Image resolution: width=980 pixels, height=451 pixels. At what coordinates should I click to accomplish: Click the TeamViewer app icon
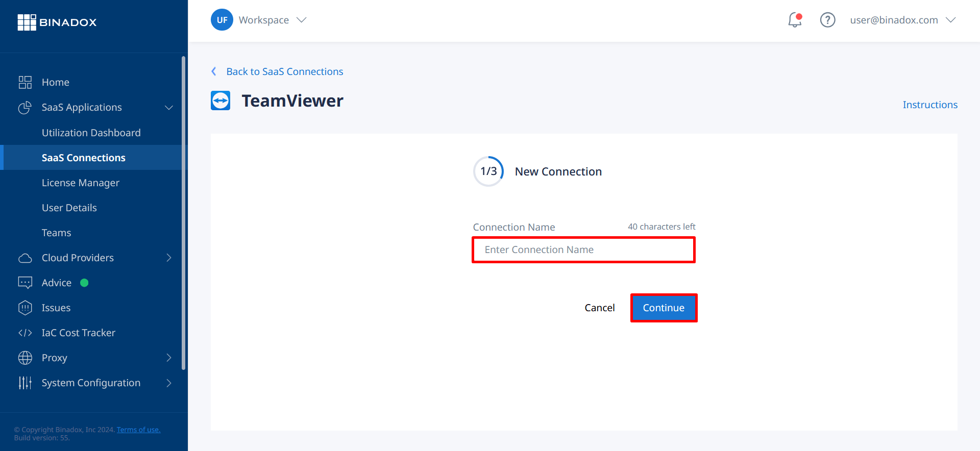point(220,101)
